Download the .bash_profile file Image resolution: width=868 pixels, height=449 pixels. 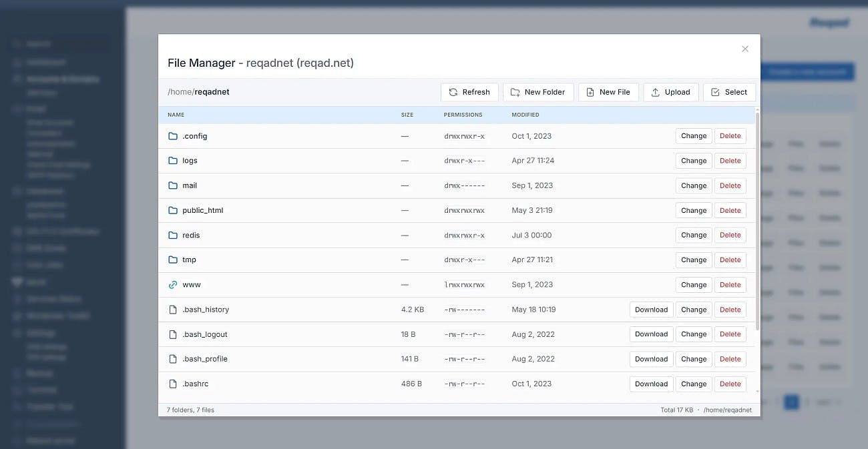click(652, 359)
